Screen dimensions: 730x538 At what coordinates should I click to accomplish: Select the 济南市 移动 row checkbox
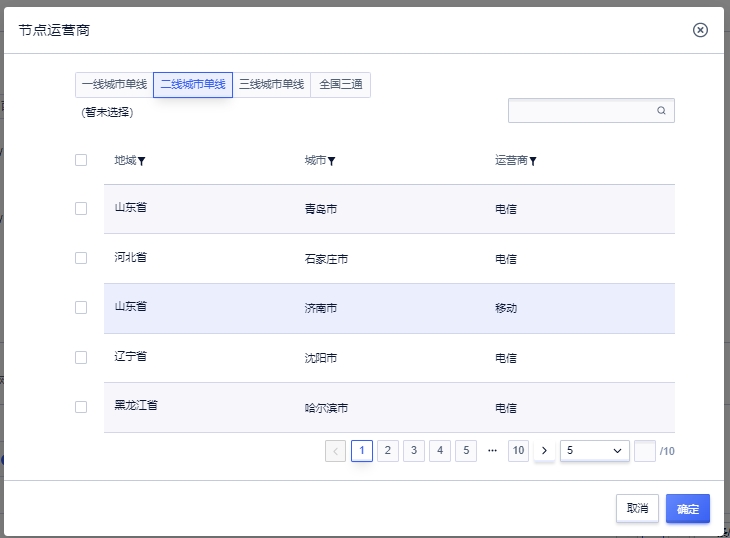tap(81, 308)
